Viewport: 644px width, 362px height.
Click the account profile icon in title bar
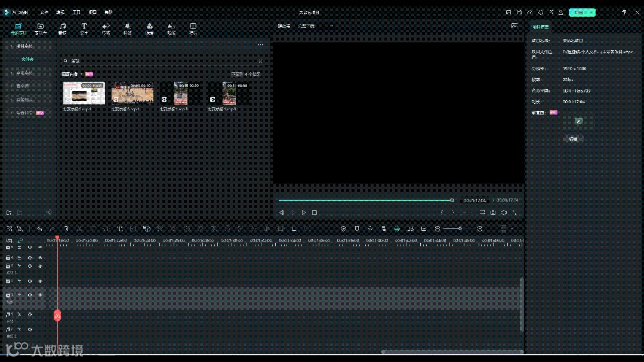point(560,13)
